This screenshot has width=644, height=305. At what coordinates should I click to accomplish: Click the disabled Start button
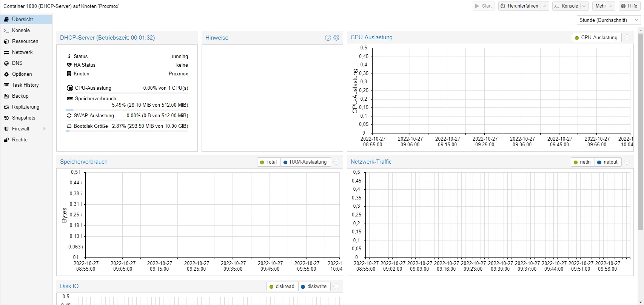[484, 6]
